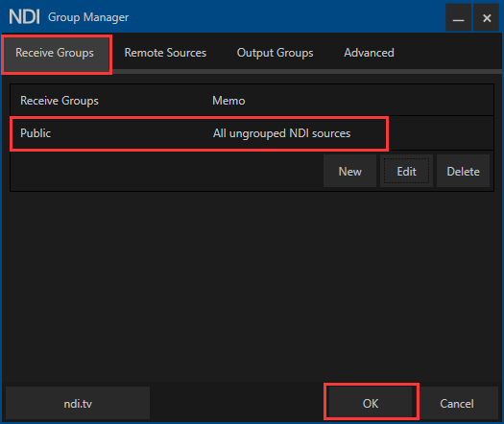Viewport: 504px width, 424px height.
Task: Click the Memo column header
Action: tap(228, 101)
